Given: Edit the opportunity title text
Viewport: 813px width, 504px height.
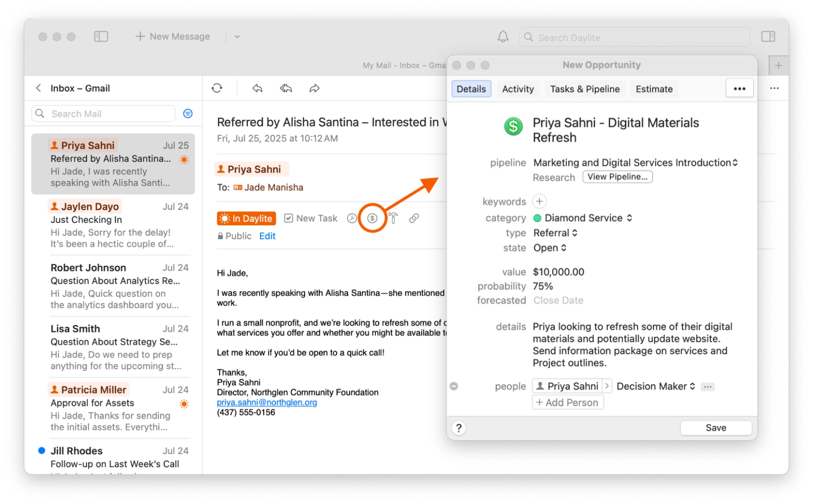Looking at the screenshot, I should (x=615, y=130).
